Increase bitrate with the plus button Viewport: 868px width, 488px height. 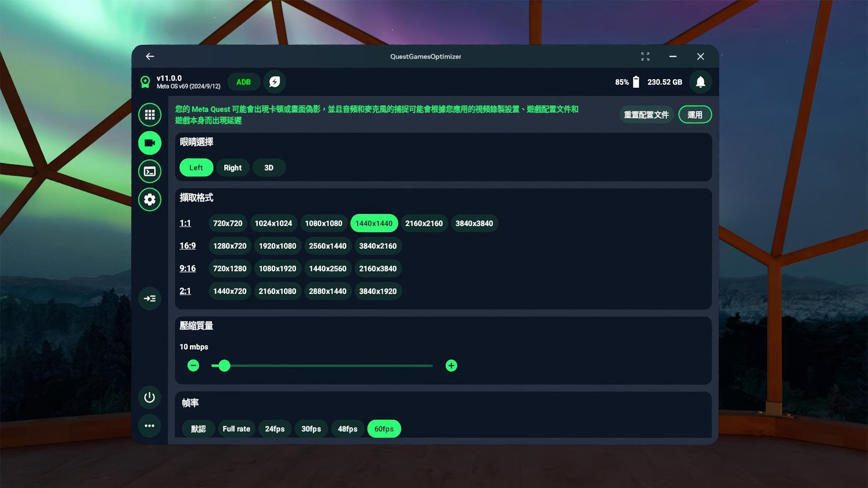pos(451,366)
